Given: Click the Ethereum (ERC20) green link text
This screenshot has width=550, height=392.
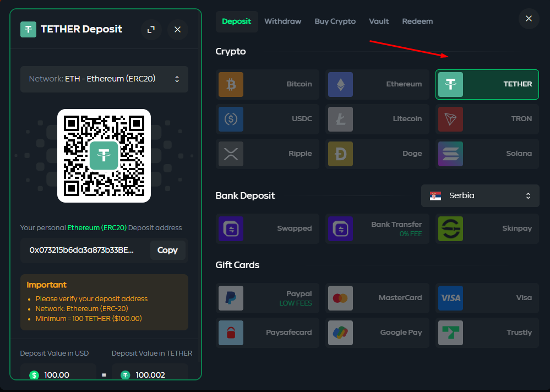Looking at the screenshot, I should 97,228.
